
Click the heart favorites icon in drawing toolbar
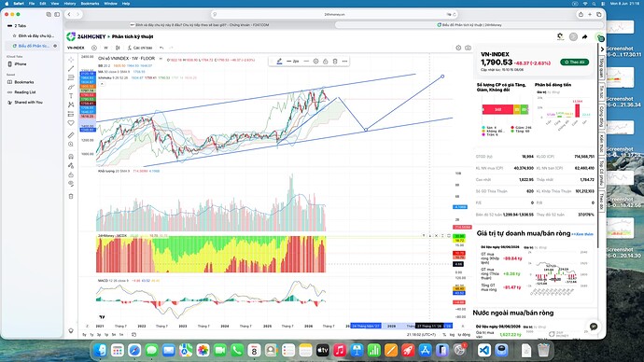(x=71, y=123)
